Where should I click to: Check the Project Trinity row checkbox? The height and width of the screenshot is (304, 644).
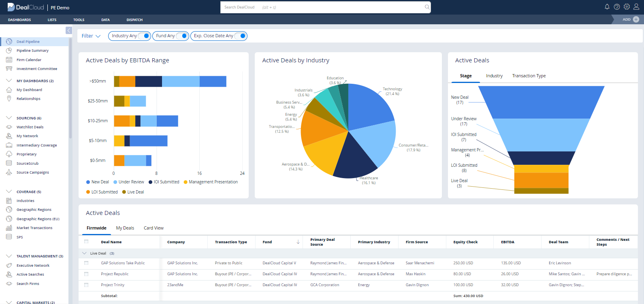tap(86, 285)
